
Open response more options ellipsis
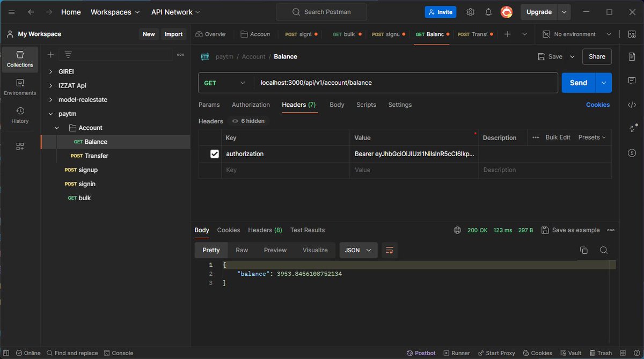(611, 230)
